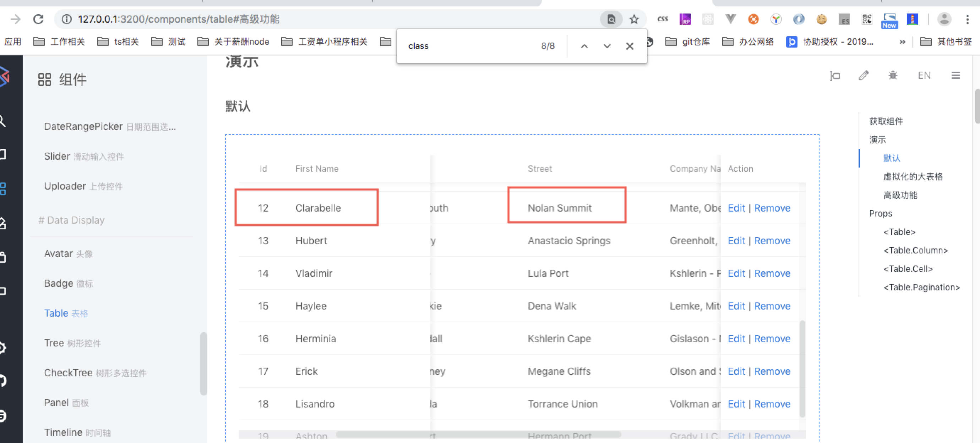The height and width of the screenshot is (443, 980).
Task: Select the search icon in the left sidebar
Action: [x=3, y=121]
